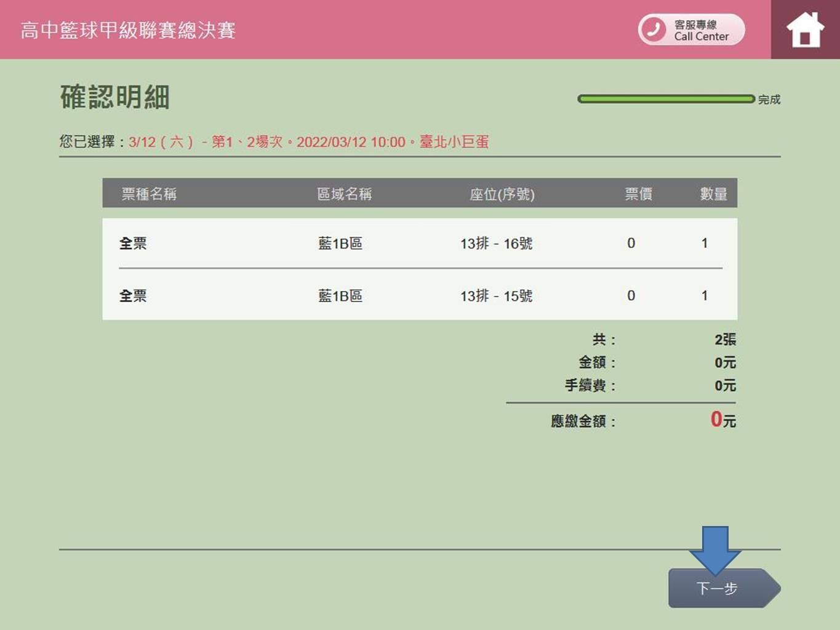
Task: Click the 票價 column header
Action: [x=638, y=194]
